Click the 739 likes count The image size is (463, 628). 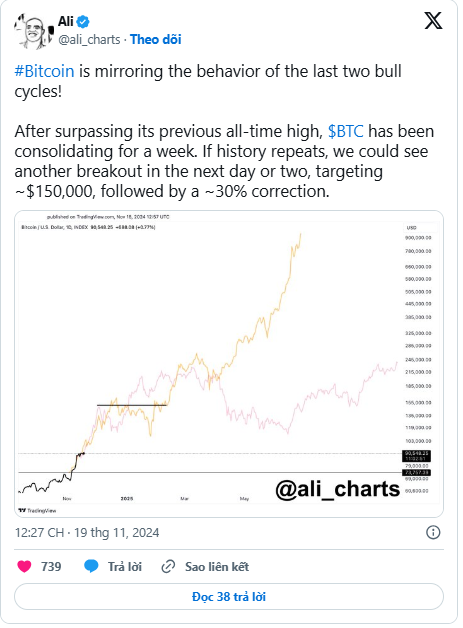click(x=51, y=567)
